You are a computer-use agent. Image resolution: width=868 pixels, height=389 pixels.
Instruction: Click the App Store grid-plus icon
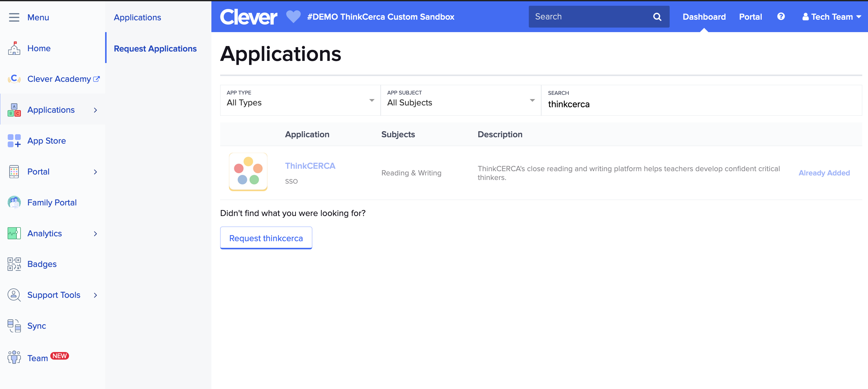pos(14,141)
